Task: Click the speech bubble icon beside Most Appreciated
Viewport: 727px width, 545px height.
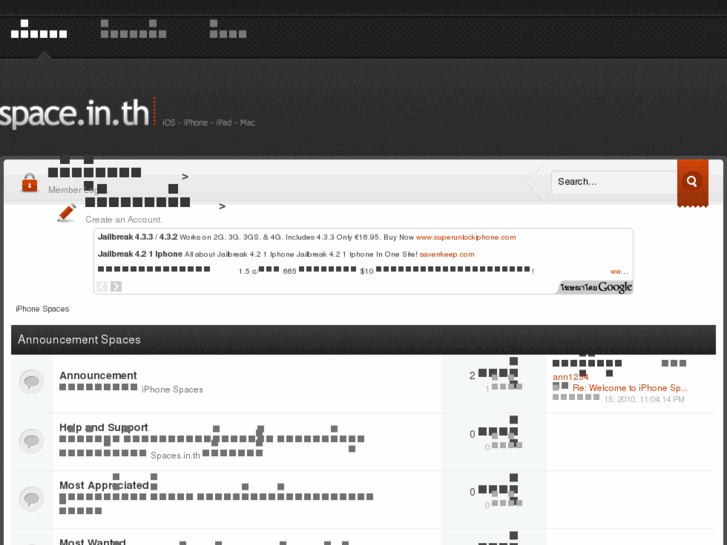Action: pyautogui.click(x=32, y=499)
